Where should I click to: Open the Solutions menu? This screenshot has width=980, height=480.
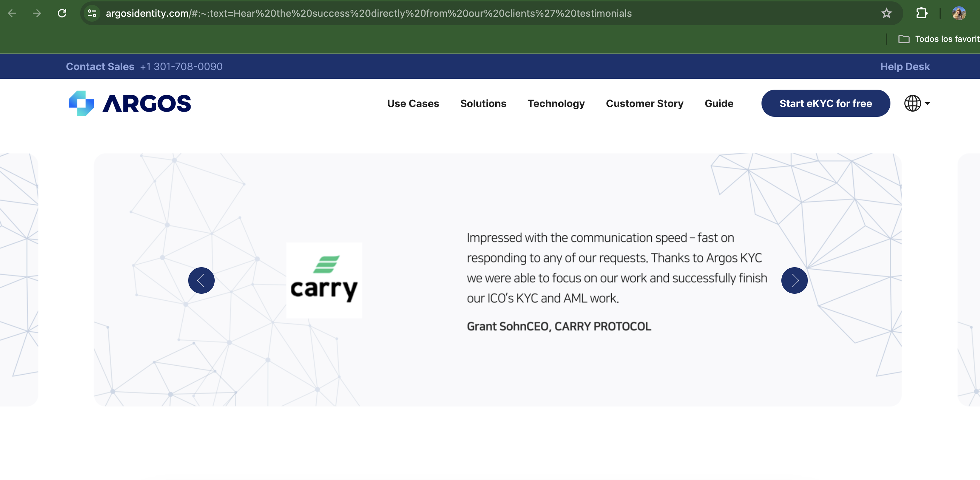point(483,104)
